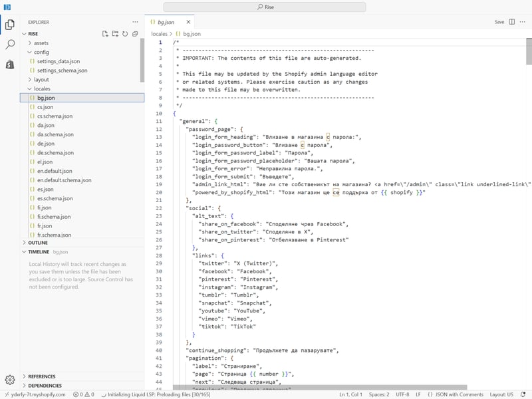Click the Save button in editor toolbar

[x=499, y=22]
